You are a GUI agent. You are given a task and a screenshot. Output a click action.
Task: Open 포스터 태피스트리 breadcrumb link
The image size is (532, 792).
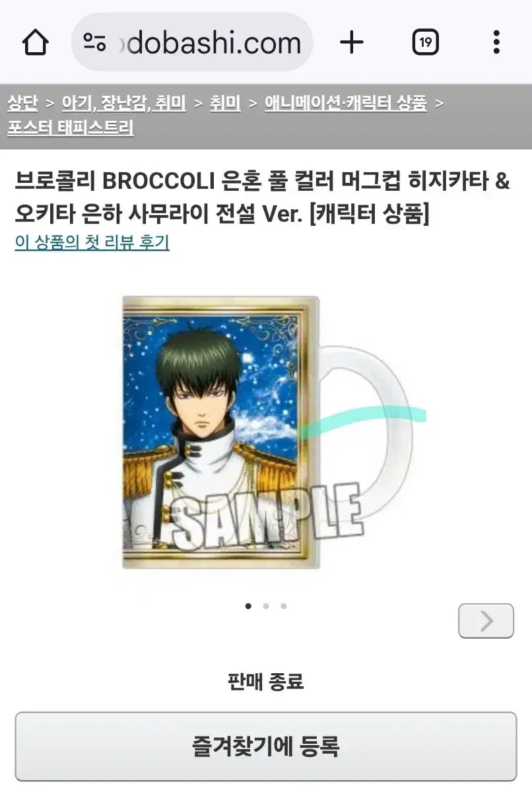click(71, 127)
